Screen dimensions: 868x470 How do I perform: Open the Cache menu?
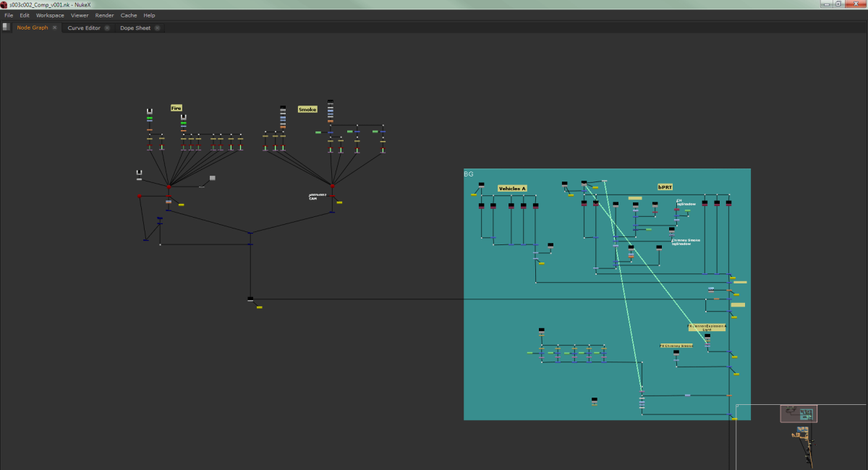tap(129, 15)
